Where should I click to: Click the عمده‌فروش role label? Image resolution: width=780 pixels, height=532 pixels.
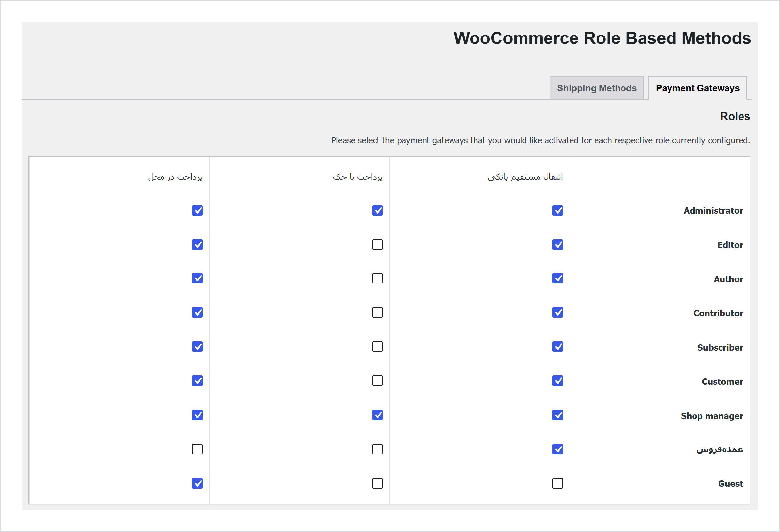click(719, 449)
